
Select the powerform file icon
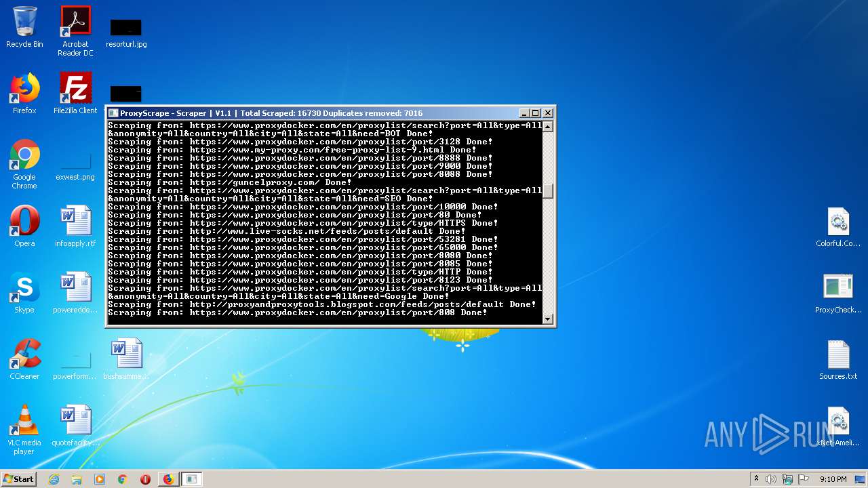[75, 364]
